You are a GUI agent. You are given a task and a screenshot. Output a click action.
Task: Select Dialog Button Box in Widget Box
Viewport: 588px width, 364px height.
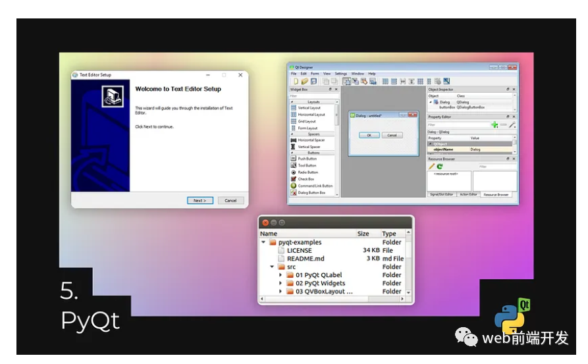308,192
